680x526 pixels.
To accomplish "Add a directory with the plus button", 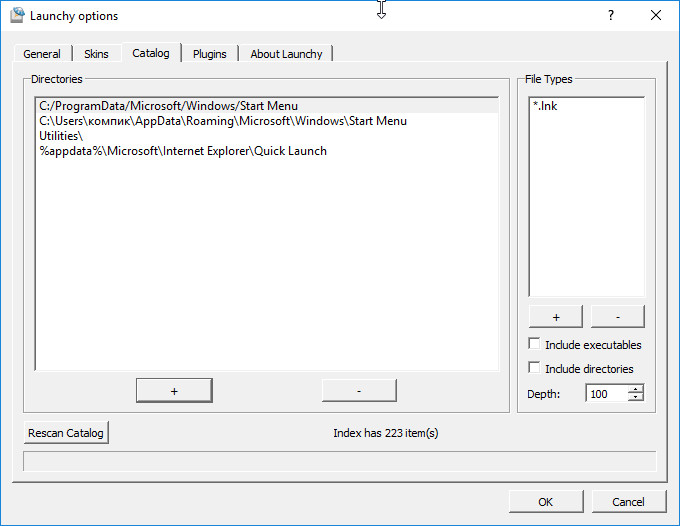I will click(x=174, y=391).
